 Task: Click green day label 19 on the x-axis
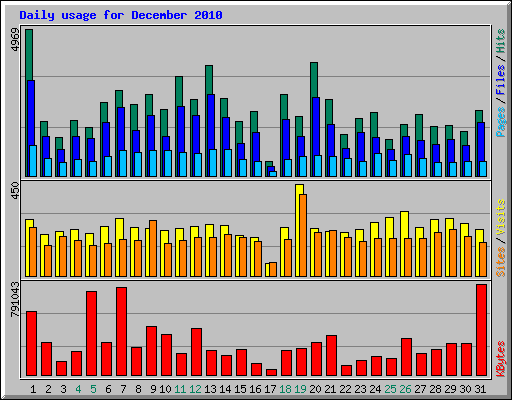(300, 389)
